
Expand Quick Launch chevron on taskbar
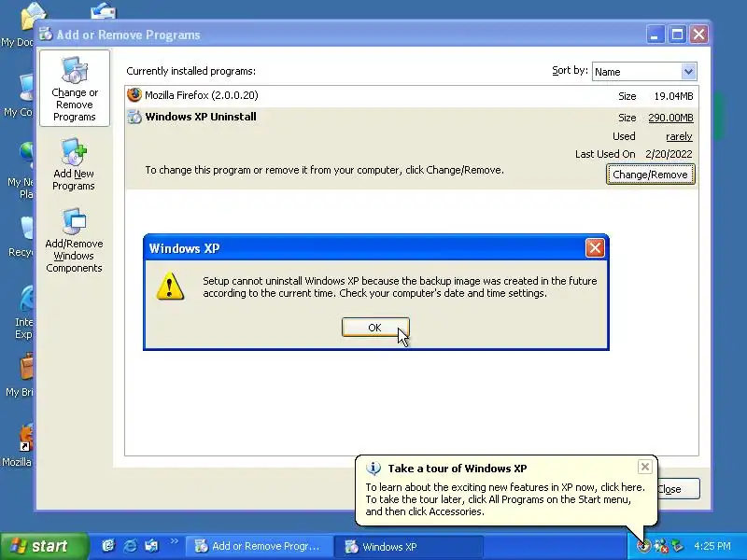click(x=174, y=541)
